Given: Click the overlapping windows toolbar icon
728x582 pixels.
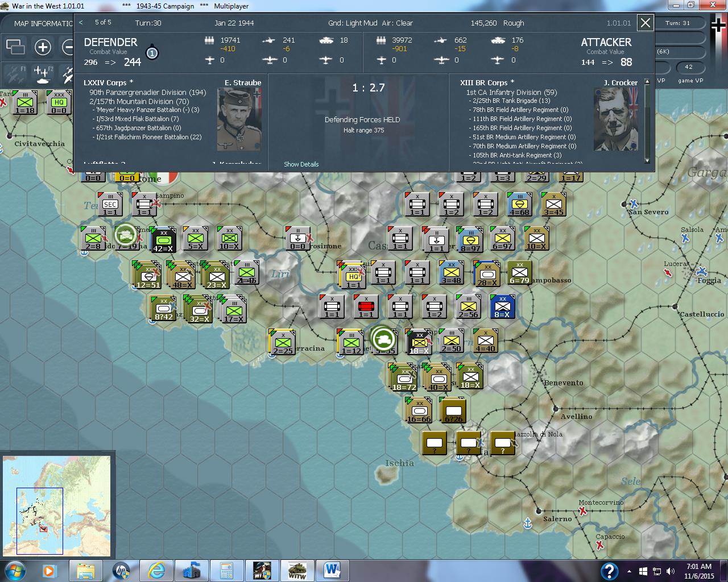Looking at the screenshot, I should 15,47.
